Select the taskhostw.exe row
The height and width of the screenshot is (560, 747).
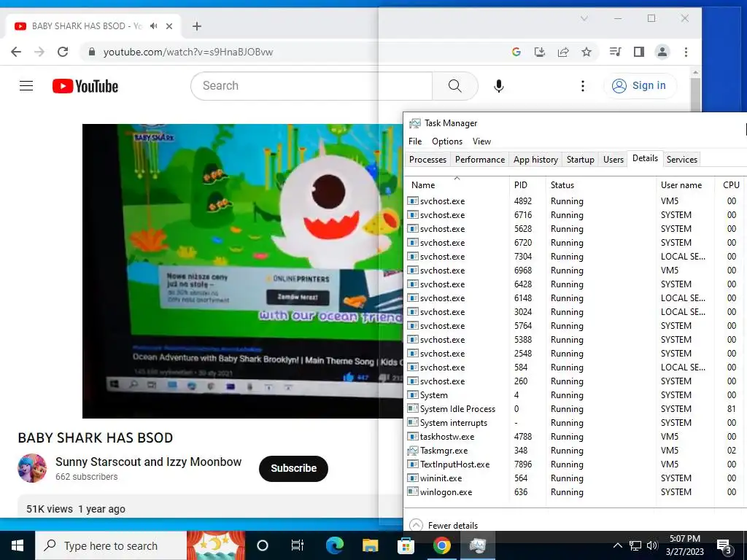576,436
